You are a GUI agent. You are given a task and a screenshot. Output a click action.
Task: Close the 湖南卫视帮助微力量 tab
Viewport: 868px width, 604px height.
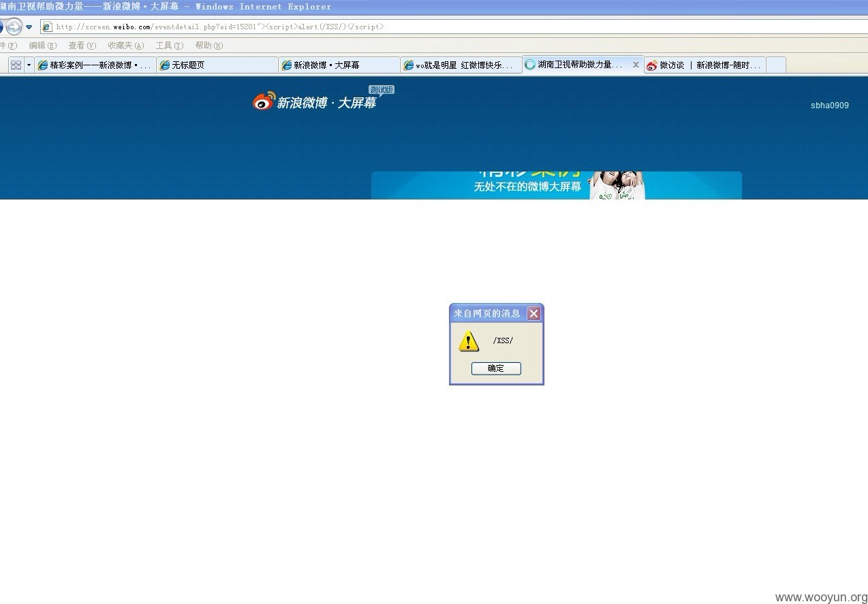tap(636, 65)
